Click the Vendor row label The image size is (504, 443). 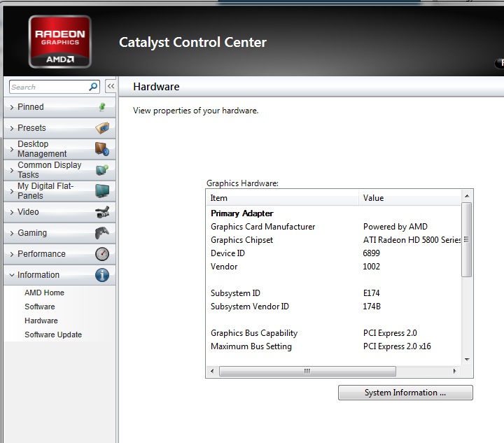point(224,267)
